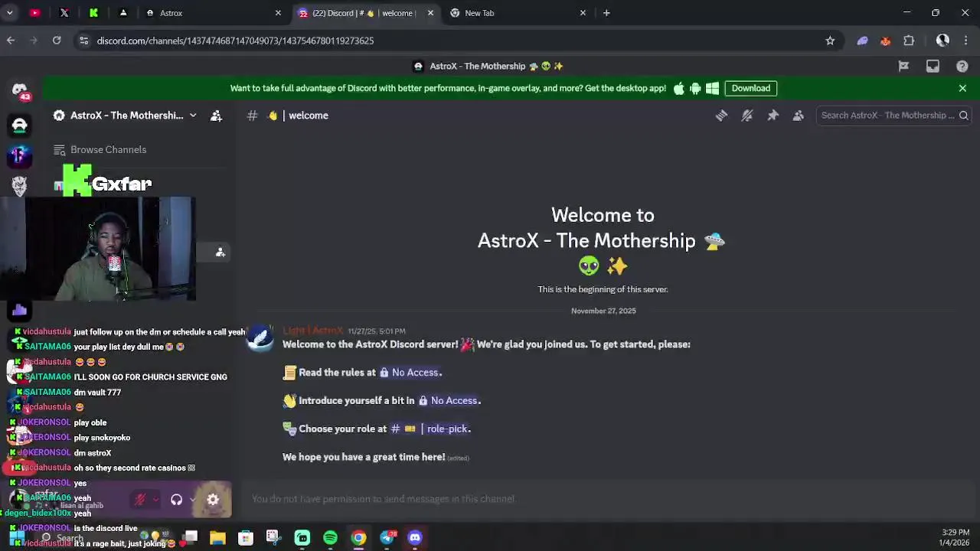Click the Browse Channels label
This screenshot has height=551, width=980.
(x=108, y=150)
